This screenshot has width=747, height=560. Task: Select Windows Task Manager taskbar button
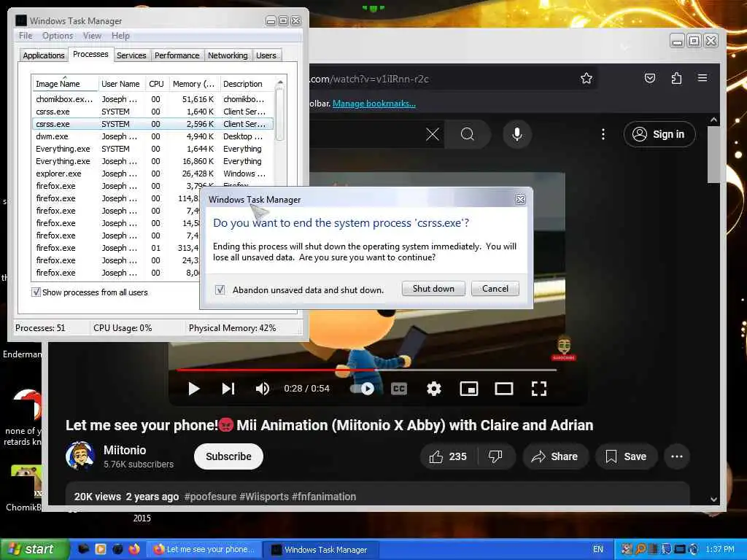tap(322, 549)
